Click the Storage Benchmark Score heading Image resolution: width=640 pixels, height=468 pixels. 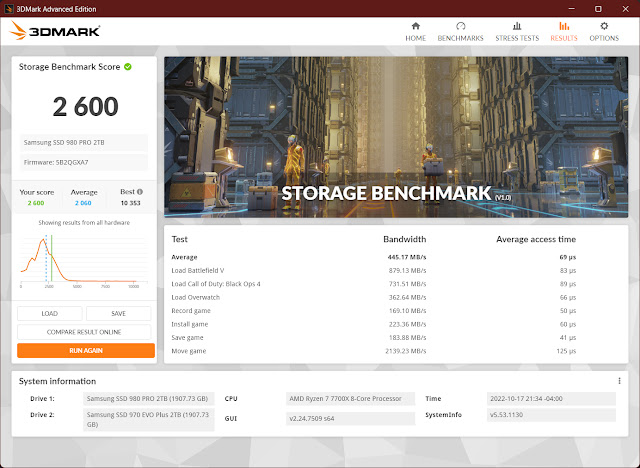click(x=69, y=67)
